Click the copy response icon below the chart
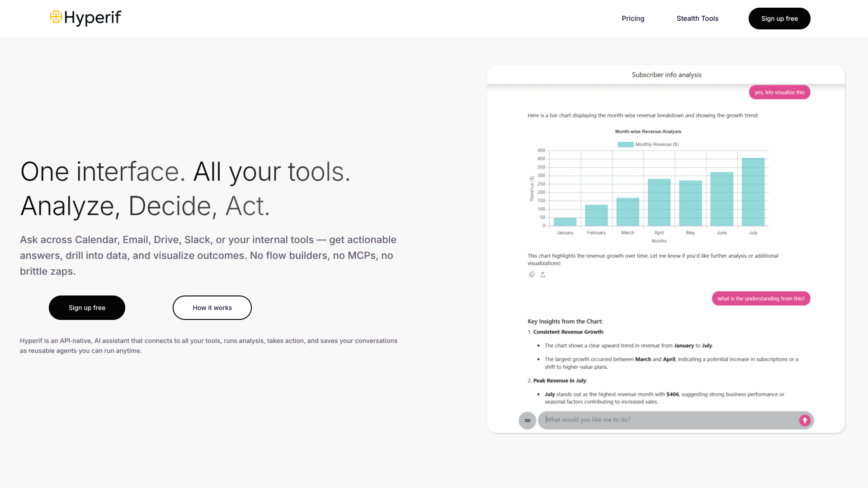The width and height of the screenshot is (868, 488). click(x=532, y=274)
